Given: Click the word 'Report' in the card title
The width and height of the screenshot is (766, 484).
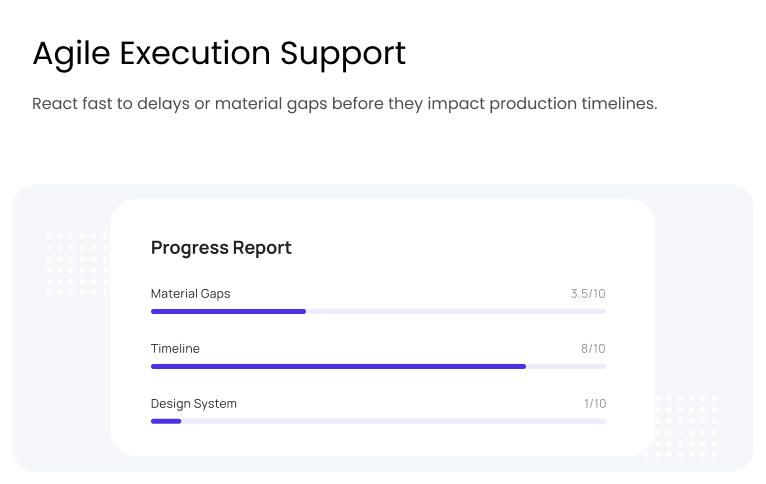Looking at the screenshot, I should coord(262,248).
